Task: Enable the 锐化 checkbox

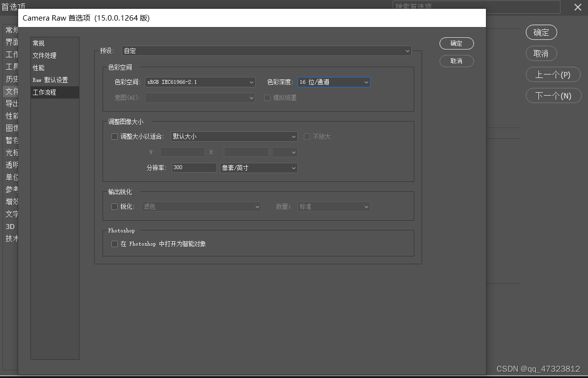Action: 115,207
